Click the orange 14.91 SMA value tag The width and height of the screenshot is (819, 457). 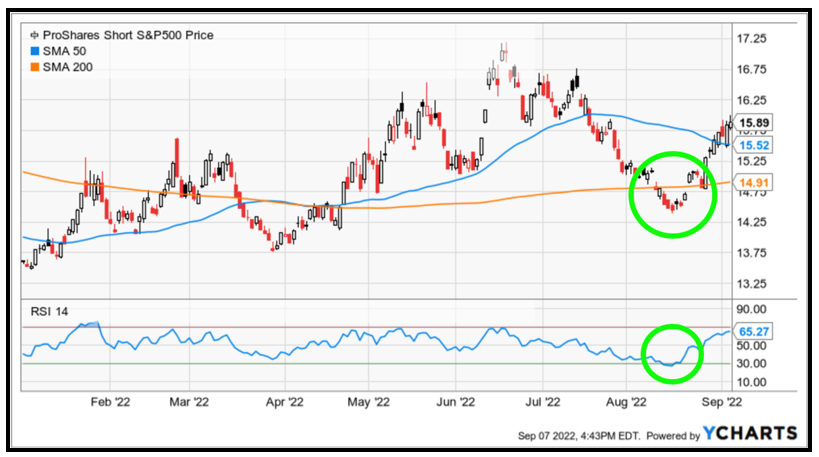[754, 183]
